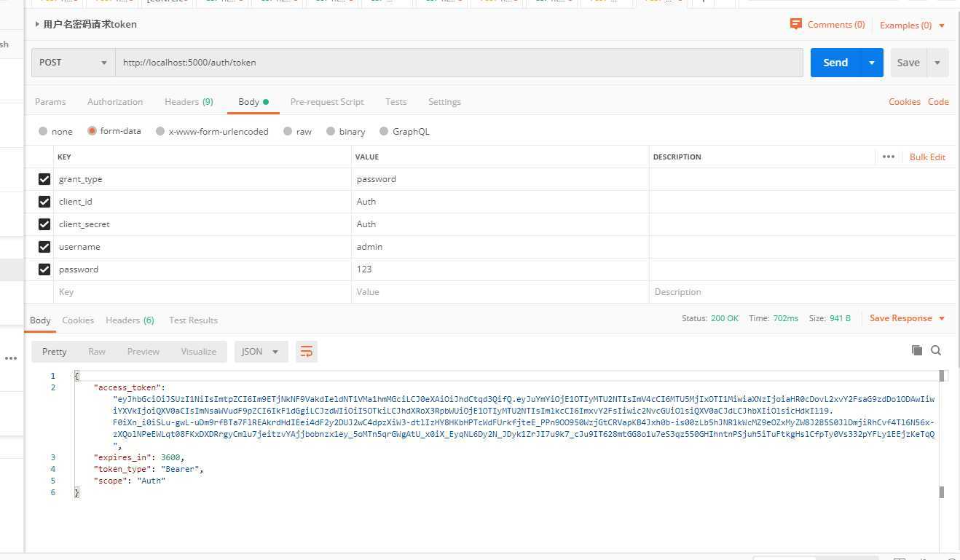
Task: Select x-www-form-urlencoded radio button
Action: [160, 131]
